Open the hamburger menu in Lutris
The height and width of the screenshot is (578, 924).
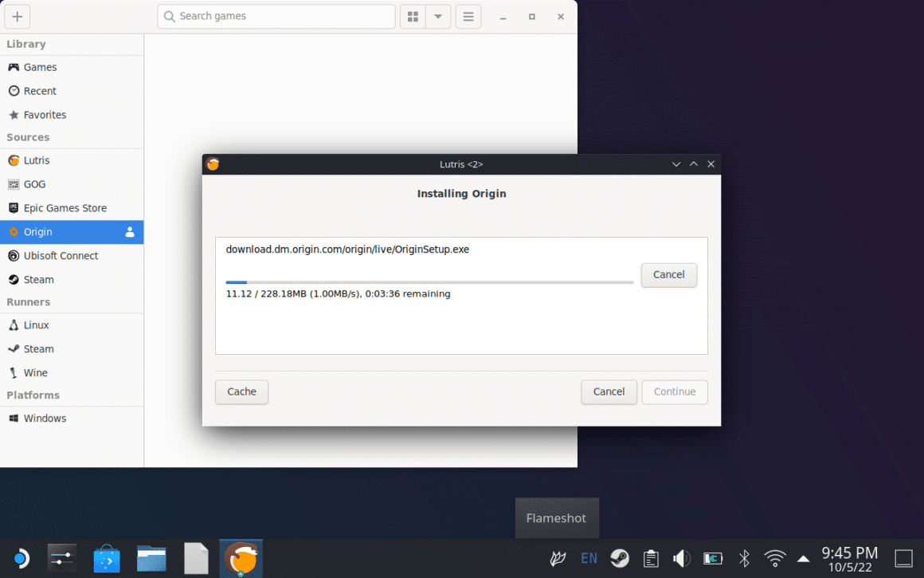[468, 16]
